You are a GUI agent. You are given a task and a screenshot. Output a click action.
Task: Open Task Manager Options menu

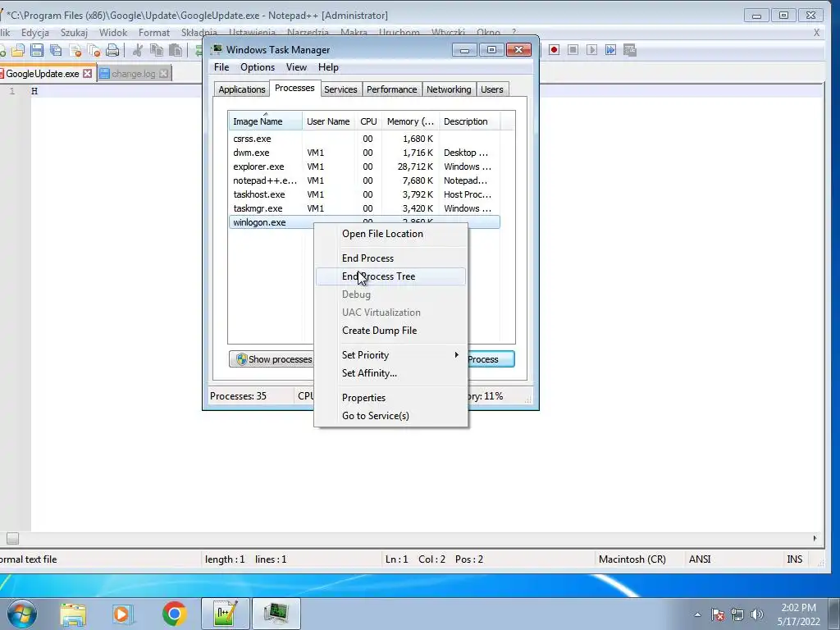(257, 67)
